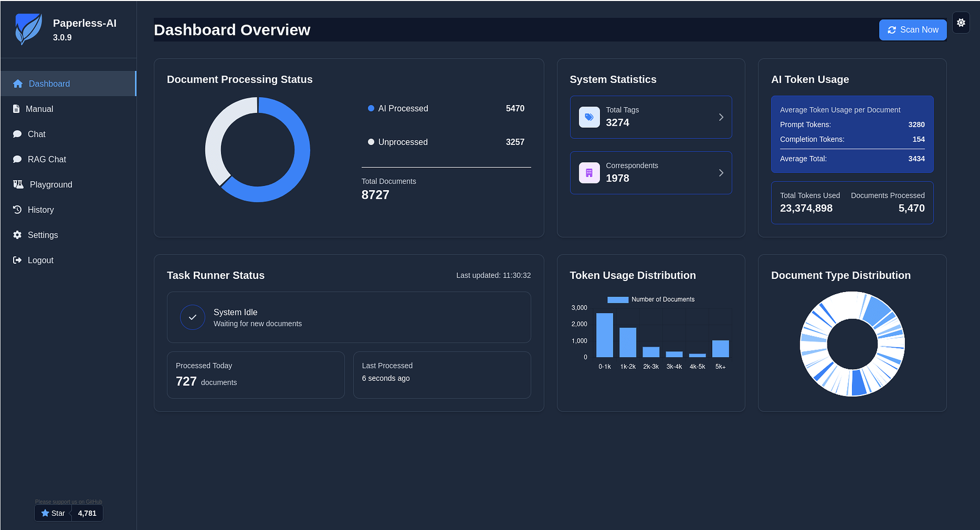Click the Dashboard home icon
The height and width of the screenshot is (530, 980).
click(x=18, y=84)
